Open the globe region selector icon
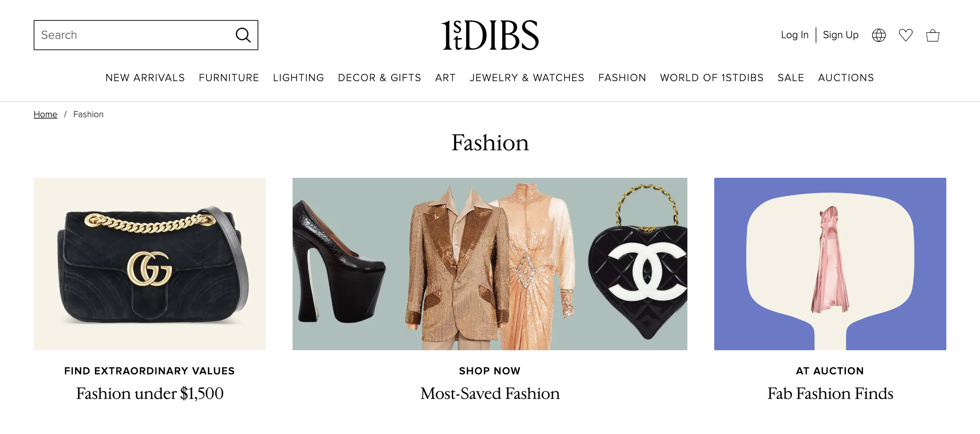Screen dimensions: 980x434 pyautogui.click(x=878, y=35)
